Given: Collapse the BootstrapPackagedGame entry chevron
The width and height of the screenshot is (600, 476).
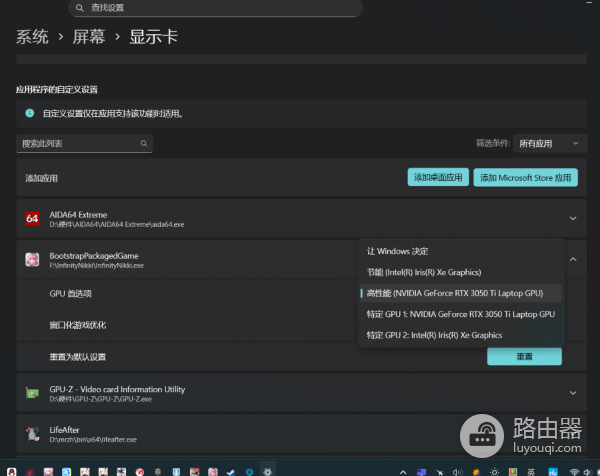Looking at the screenshot, I should pos(573,259).
